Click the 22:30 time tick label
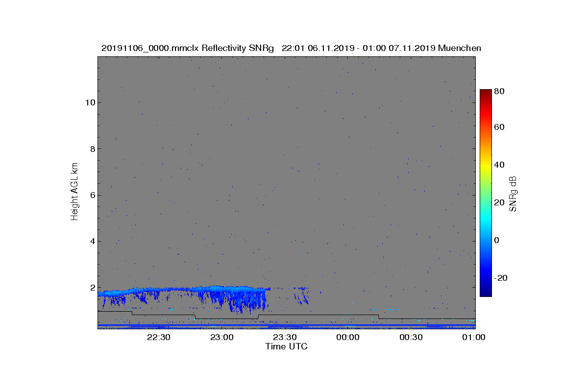This screenshot has width=588, height=392. pyautogui.click(x=158, y=338)
